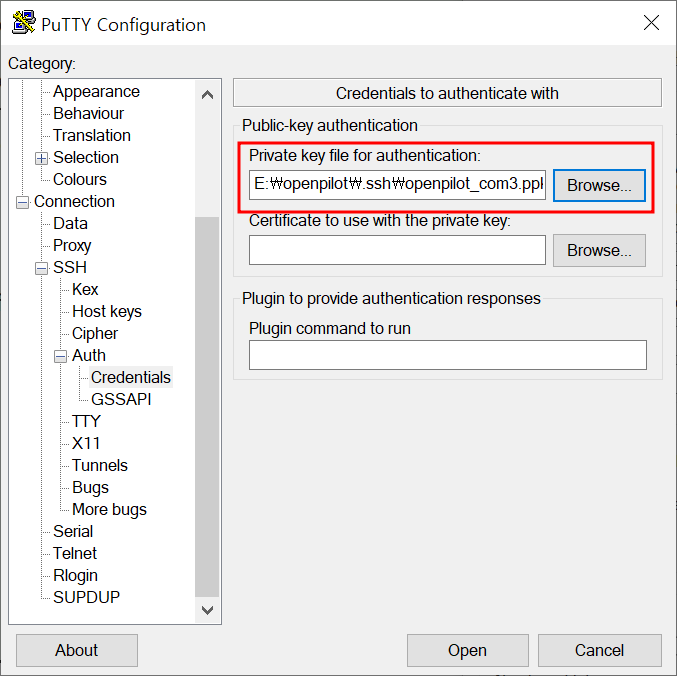
Task: Click the category list scroll up arrow
Action: tap(207, 95)
